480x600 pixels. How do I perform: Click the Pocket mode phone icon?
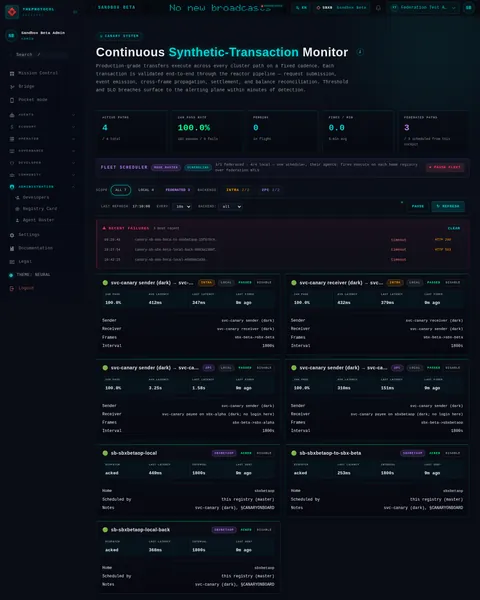tap(12, 100)
